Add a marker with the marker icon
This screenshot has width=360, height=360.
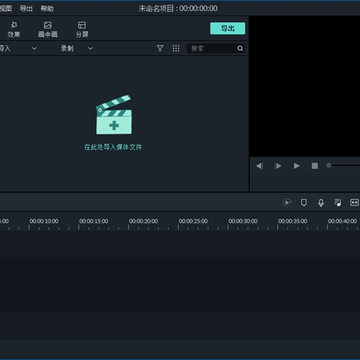(x=304, y=203)
